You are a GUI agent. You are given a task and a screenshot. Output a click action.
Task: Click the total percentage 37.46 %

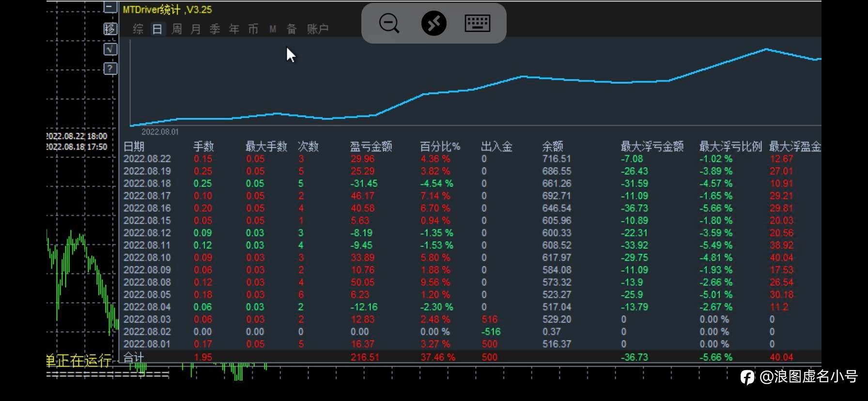pos(438,357)
